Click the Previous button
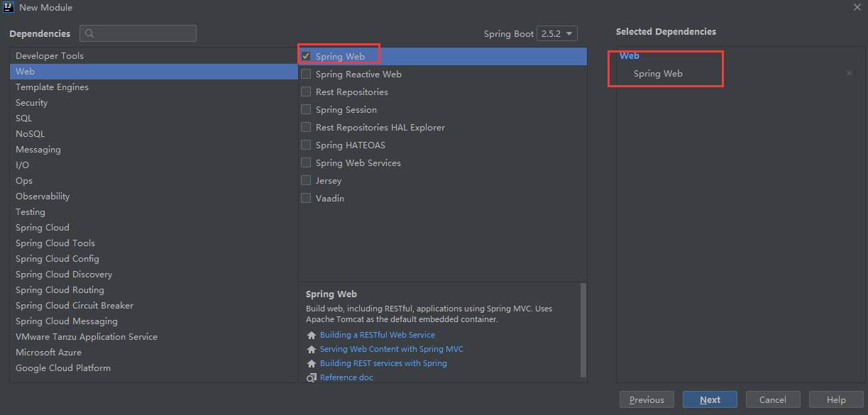 coord(647,399)
